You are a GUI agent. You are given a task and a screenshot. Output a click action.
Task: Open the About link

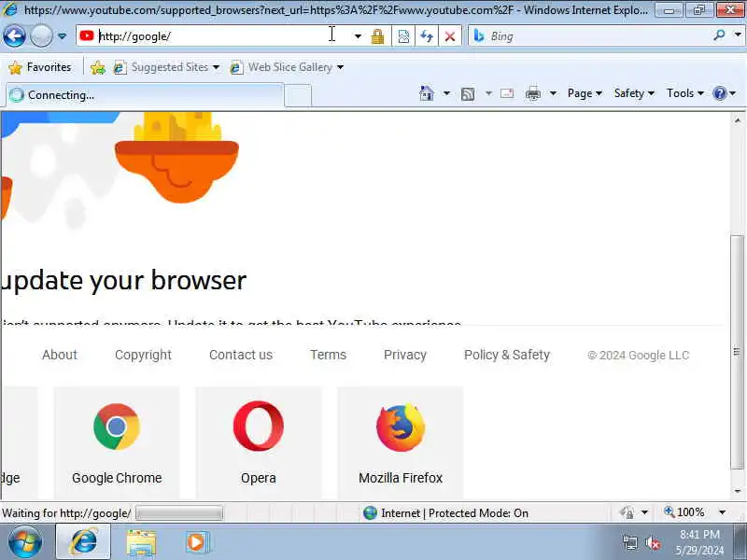coord(60,355)
